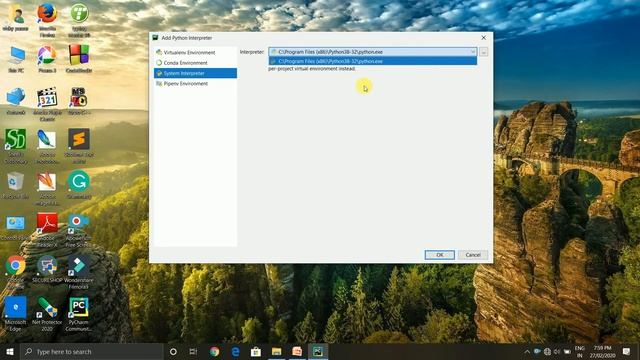Open Media Player Classic desktop icon
Viewport: 640px width, 360px height.
pos(47,104)
